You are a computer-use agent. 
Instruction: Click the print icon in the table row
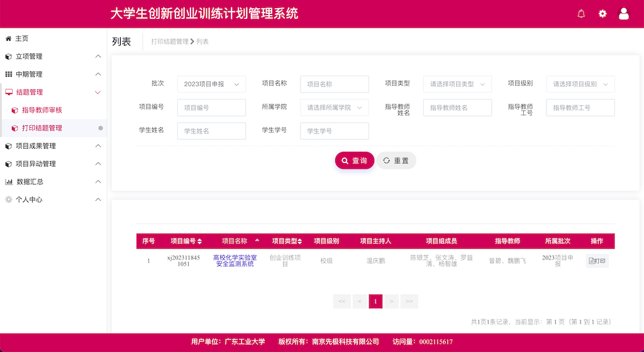point(597,261)
